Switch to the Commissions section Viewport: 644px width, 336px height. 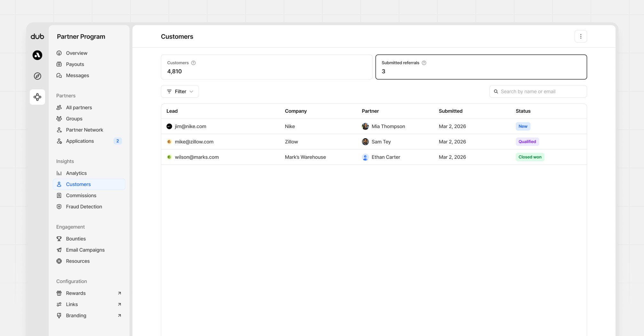coord(81,195)
